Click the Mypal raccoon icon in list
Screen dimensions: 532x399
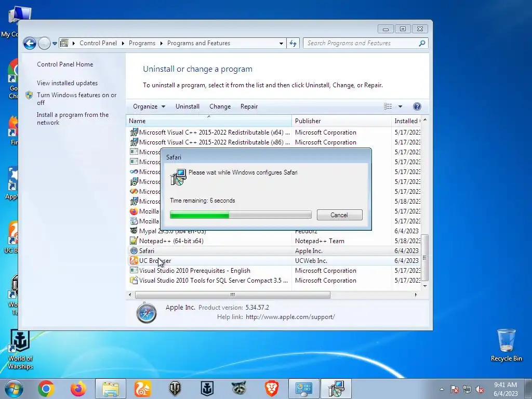(x=134, y=231)
